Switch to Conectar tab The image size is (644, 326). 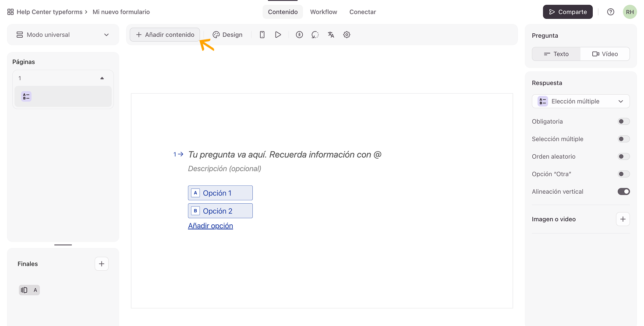pyautogui.click(x=363, y=12)
